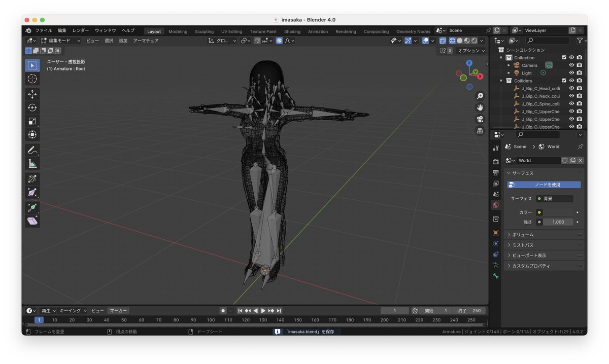Select the Extrude bone tool
Viewport: 609px width, 364px height.
tap(32, 207)
